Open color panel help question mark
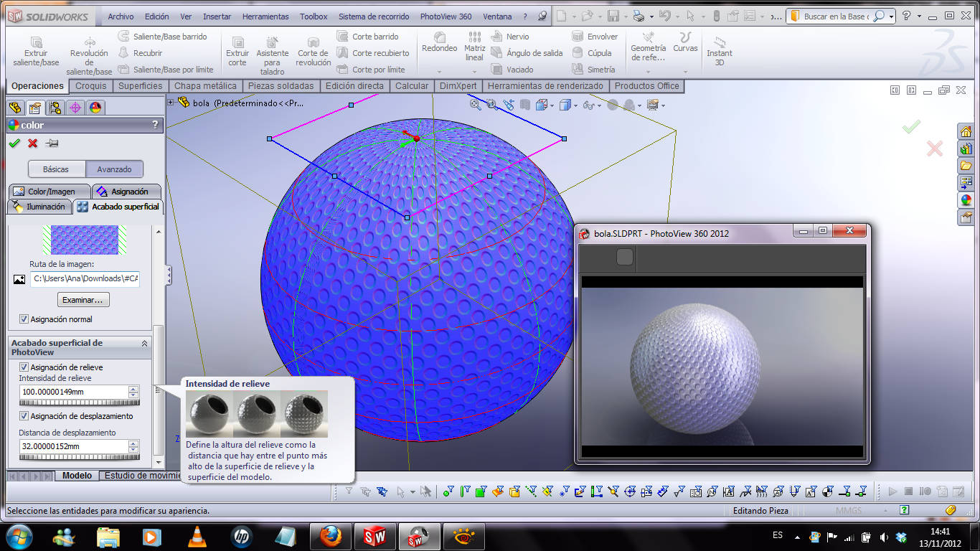The height and width of the screenshot is (551, 980). pos(155,125)
